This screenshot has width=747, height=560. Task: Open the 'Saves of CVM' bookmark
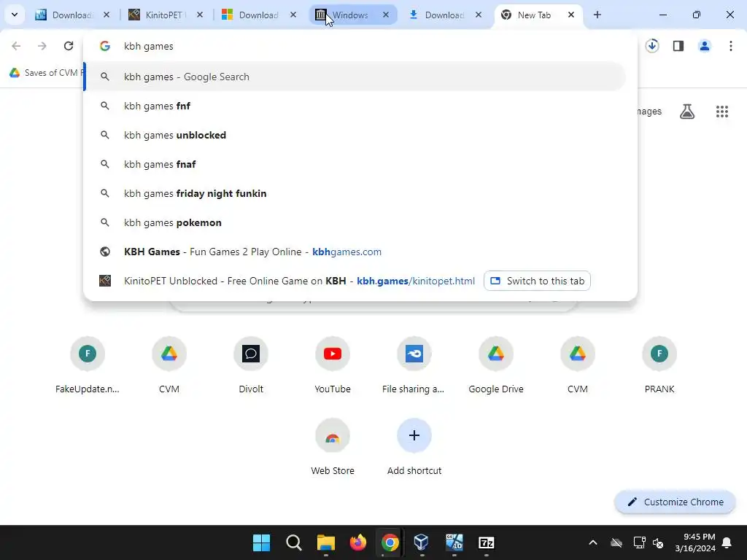pyautogui.click(x=46, y=73)
